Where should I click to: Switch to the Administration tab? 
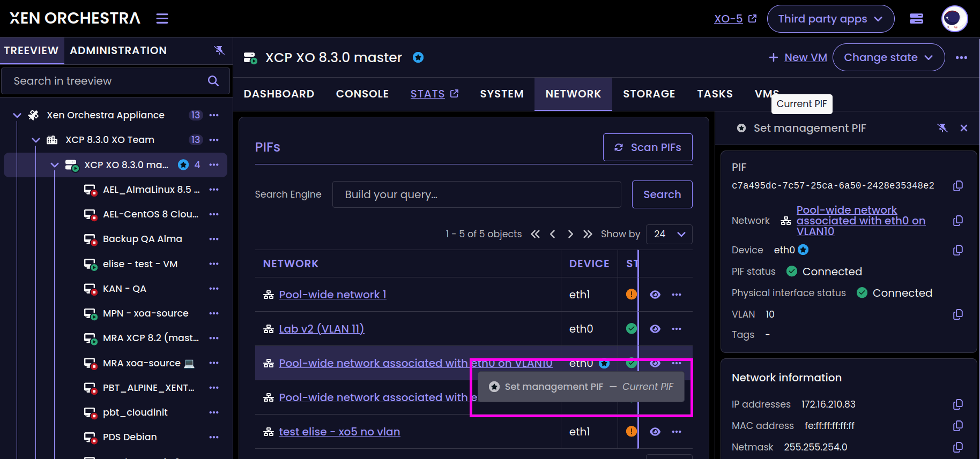[x=118, y=50]
